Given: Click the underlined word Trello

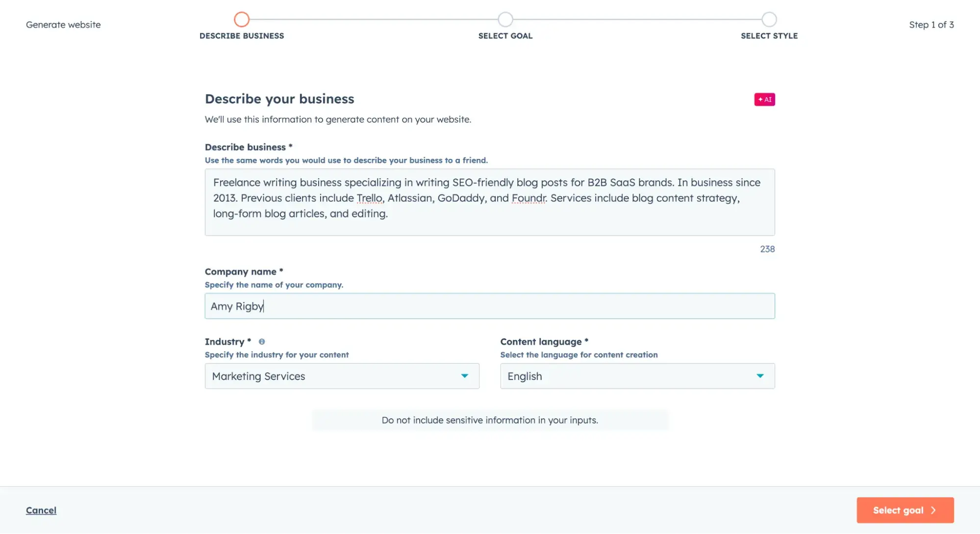Looking at the screenshot, I should tap(369, 198).
